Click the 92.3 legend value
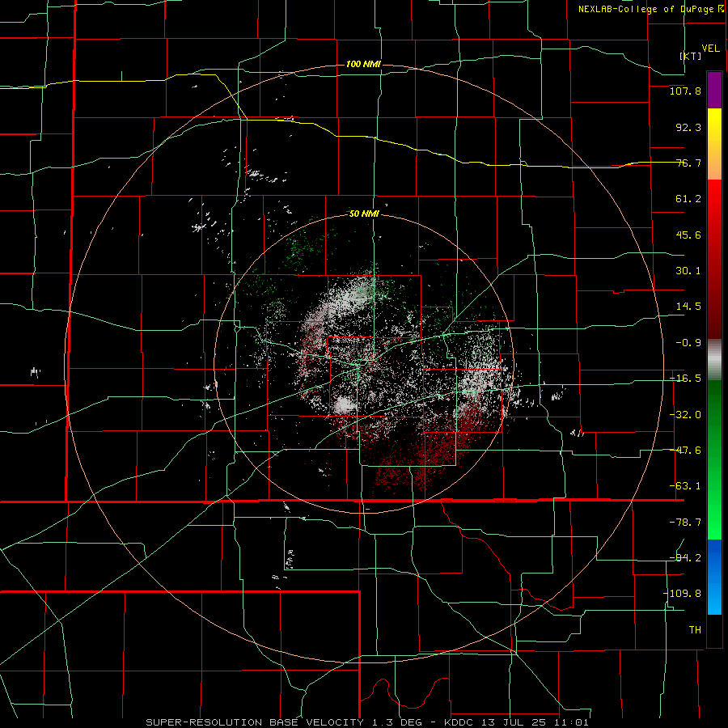 [688, 127]
